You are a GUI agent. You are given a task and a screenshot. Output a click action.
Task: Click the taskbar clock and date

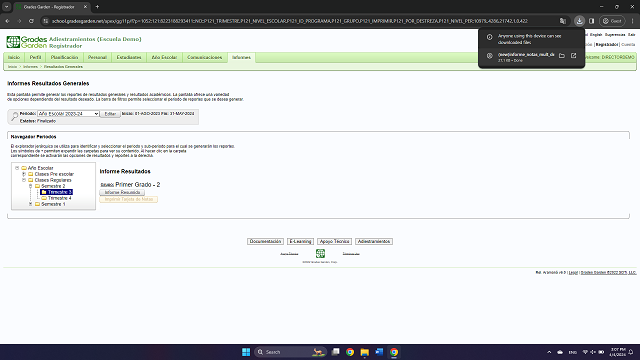click(617, 352)
